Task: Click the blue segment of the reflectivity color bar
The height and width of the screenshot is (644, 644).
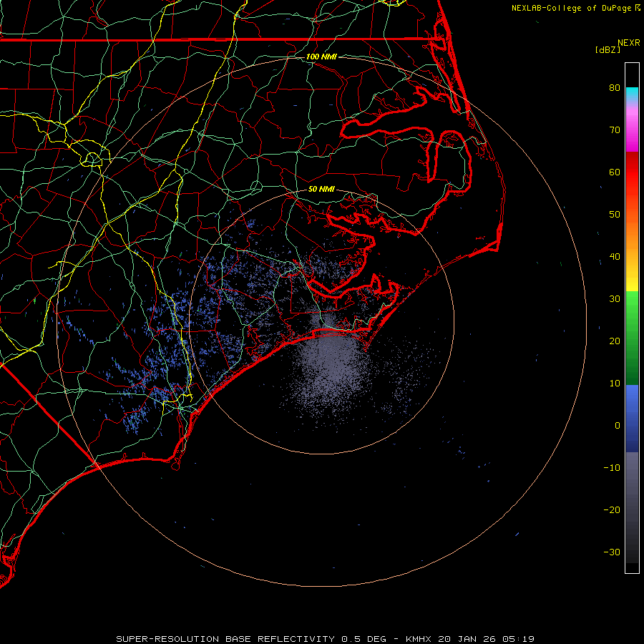Action: (632, 419)
